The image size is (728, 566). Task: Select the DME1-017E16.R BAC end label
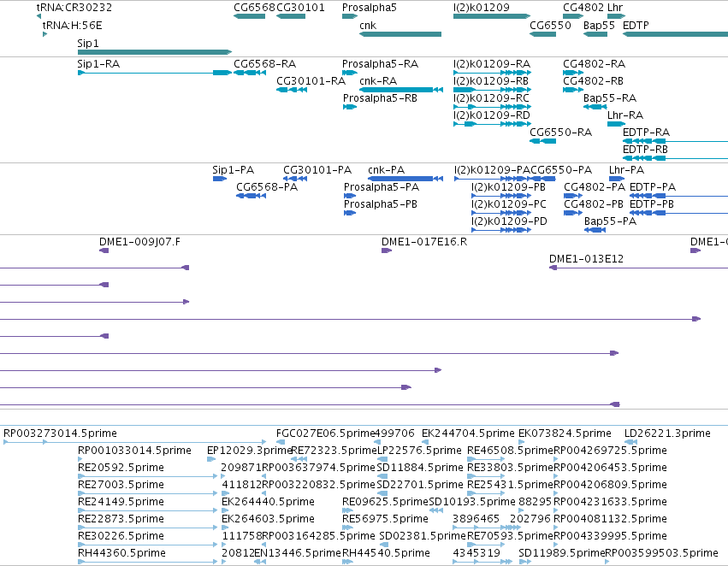tap(424, 242)
